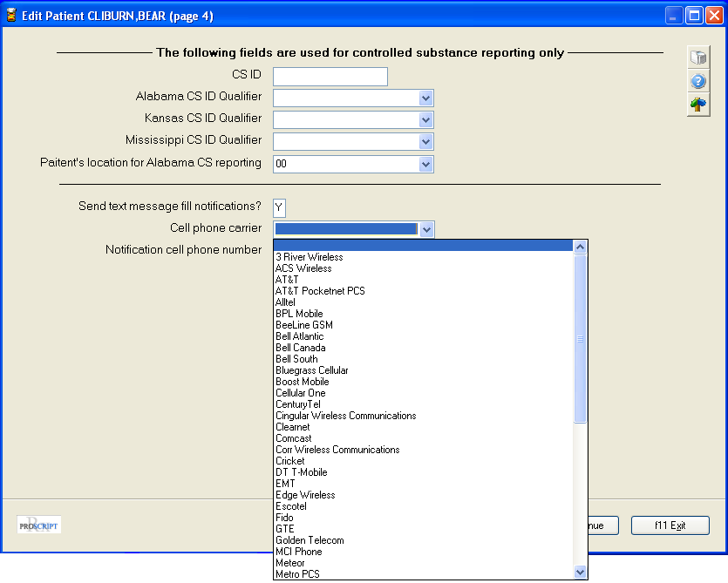Select MCI Phone carrier
Image resolution: width=728 pixels, height=583 pixels.
tap(424, 552)
